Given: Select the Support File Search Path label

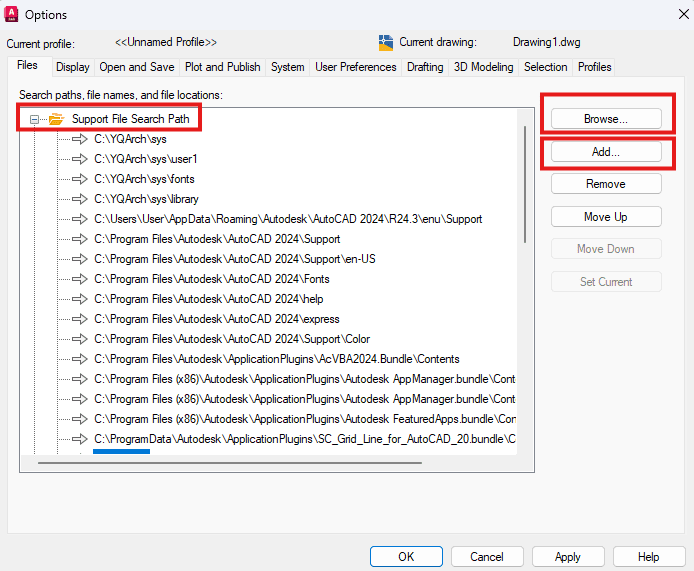Looking at the screenshot, I should 131,119.
